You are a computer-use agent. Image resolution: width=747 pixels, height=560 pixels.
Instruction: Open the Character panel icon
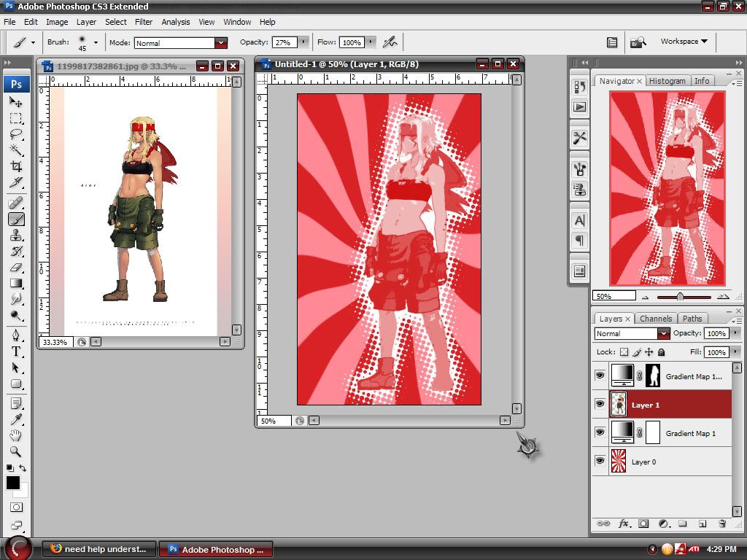click(x=579, y=220)
